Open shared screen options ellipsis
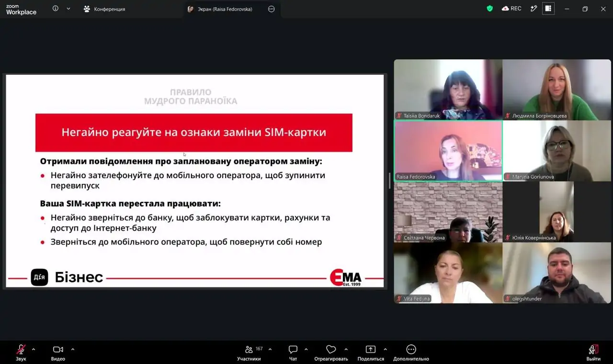This screenshot has width=613, height=364. coord(272,9)
